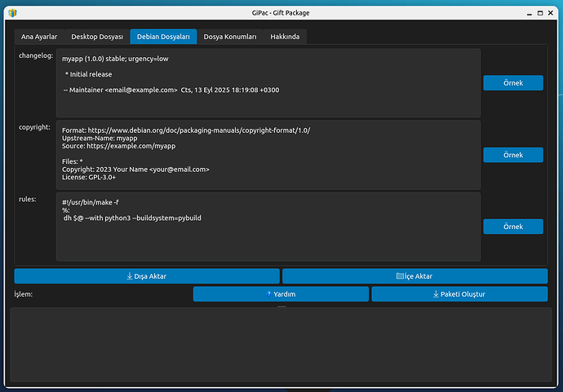Click the download icon on Paketi Oluştur
Viewport: 563px width, 392px height.
[x=436, y=293]
